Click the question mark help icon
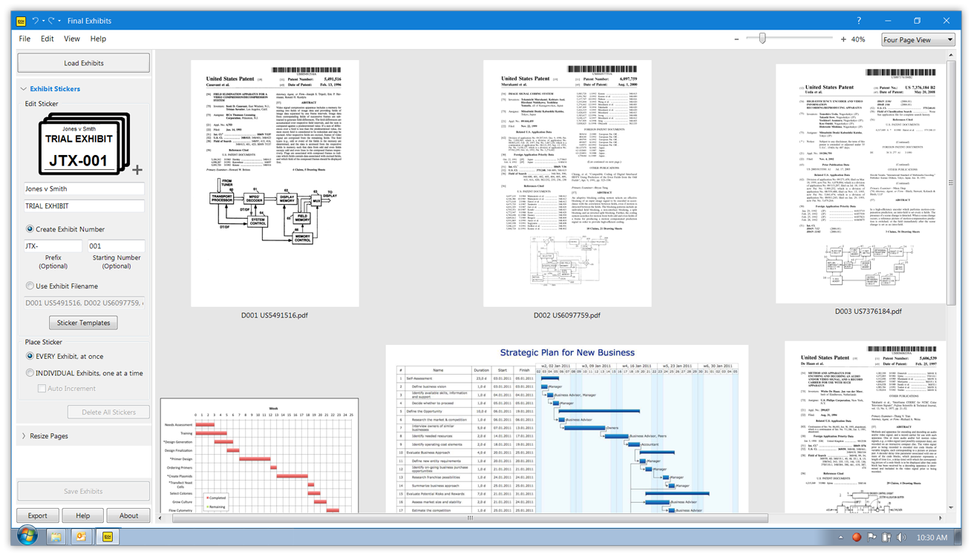The image size is (971, 560). coord(859,21)
